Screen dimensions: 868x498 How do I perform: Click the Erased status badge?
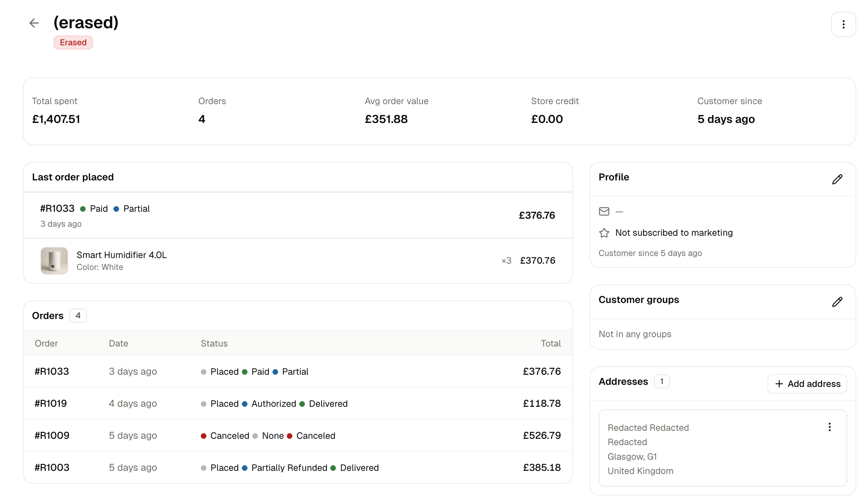point(73,42)
